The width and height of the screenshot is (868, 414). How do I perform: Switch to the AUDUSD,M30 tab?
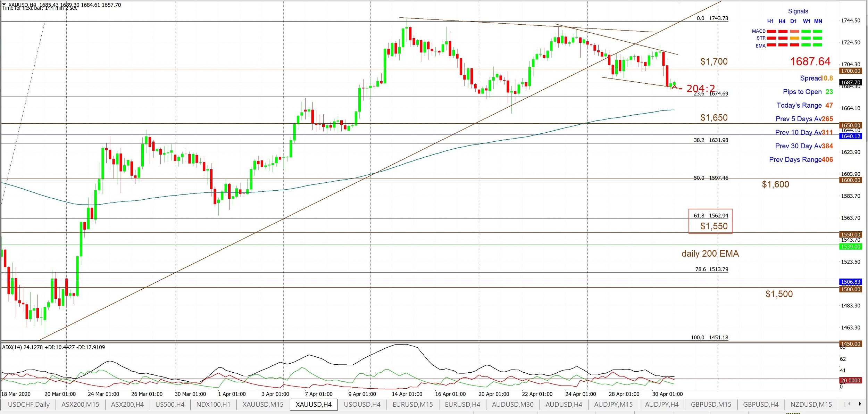[x=512, y=404]
